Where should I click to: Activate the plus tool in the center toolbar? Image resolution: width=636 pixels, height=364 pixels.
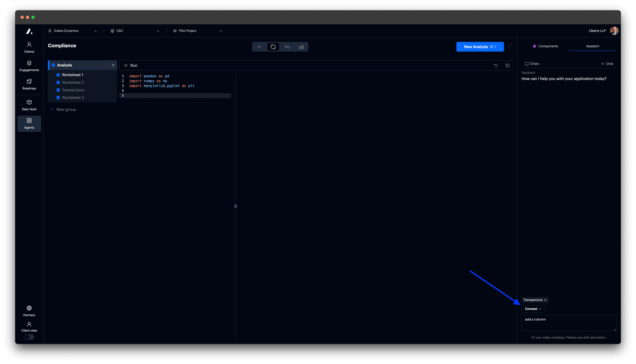point(259,46)
